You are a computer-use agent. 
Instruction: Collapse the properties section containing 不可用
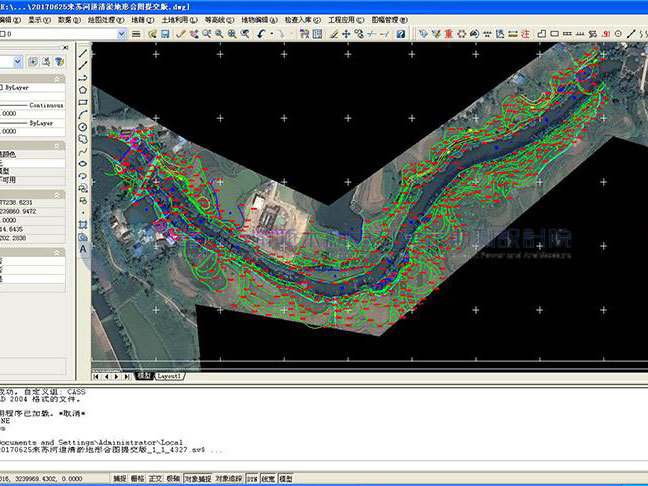click(x=57, y=145)
